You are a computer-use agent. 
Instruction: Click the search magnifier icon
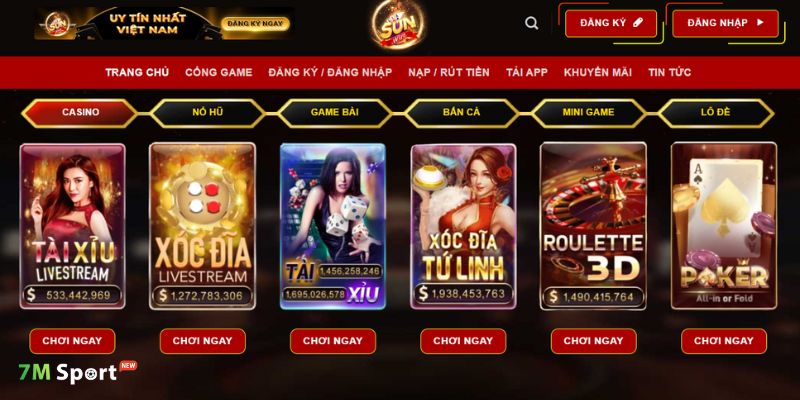click(x=532, y=23)
